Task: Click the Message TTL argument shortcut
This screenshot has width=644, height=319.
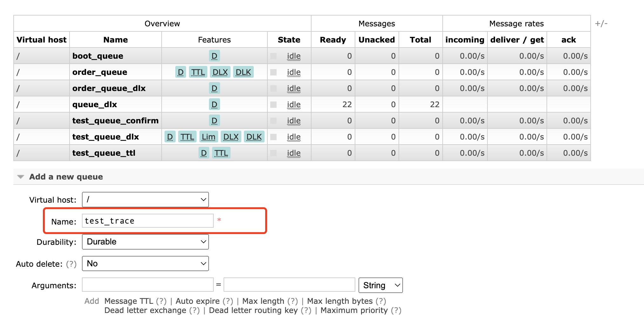Action: coord(129,301)
